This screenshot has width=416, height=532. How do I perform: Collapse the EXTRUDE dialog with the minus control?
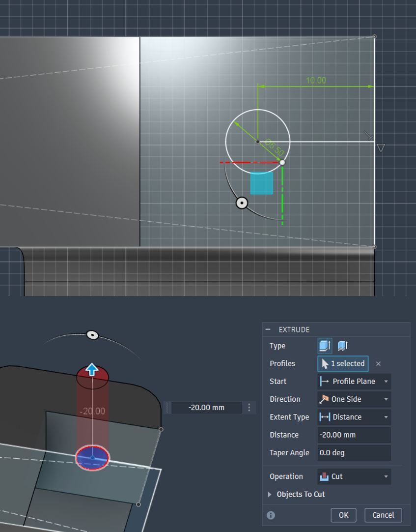(x=268, y=329)
